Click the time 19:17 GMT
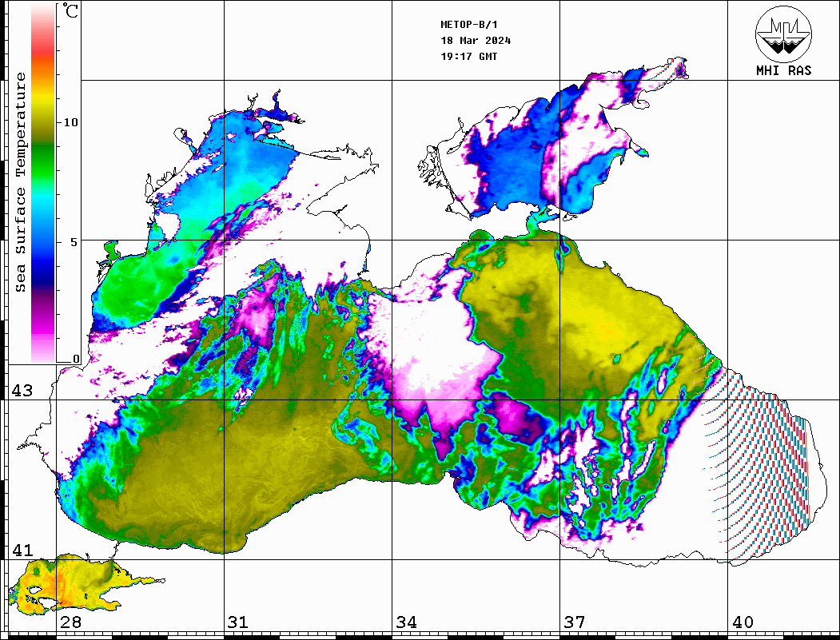 [x=468, y=56]
